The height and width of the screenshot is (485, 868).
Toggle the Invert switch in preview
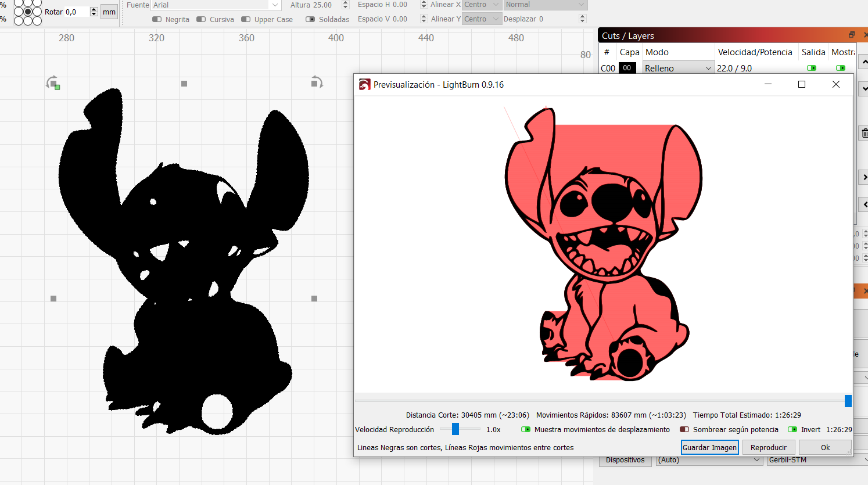pyautogui.click(x=792, y=429)
